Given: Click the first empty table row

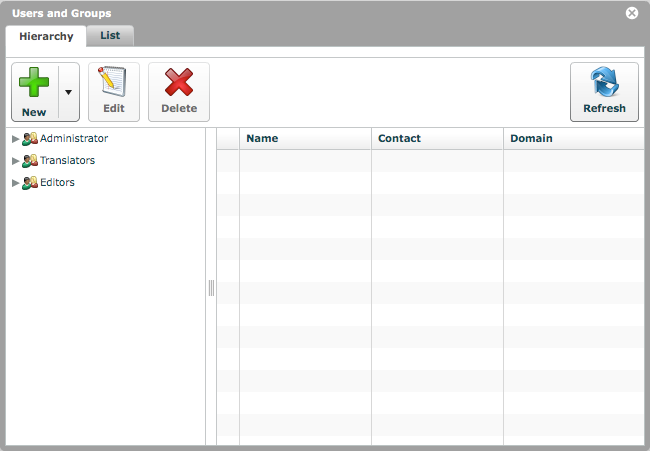Looking at the screenshot, I should tap(430, 161).
